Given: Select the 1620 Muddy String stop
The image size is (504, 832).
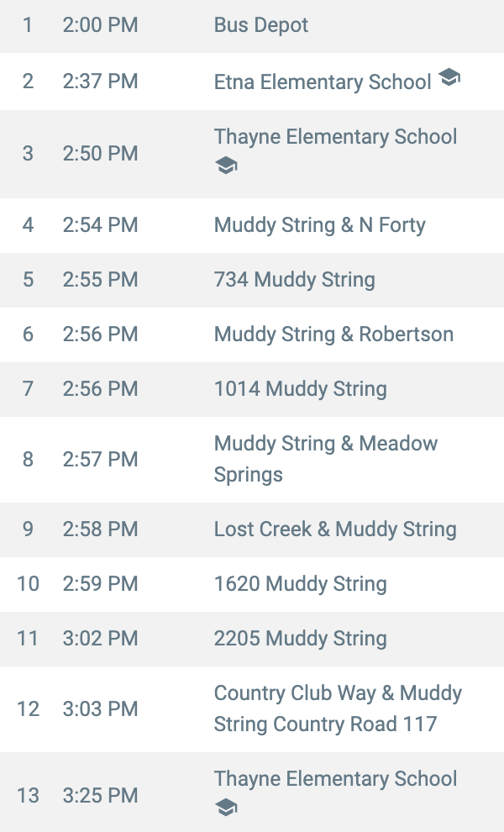Looking at the screenshot, I should (x=300, y=584).
